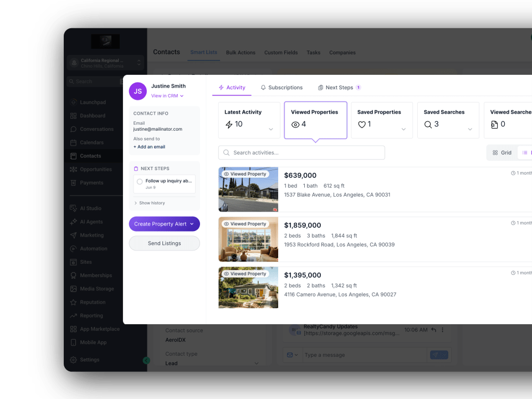Click the sidebar Search field
Screen dimensions: 532x399
pos(95,81)
